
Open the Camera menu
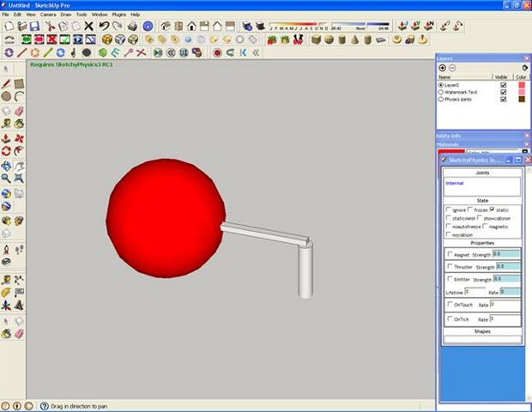(48, 15)
